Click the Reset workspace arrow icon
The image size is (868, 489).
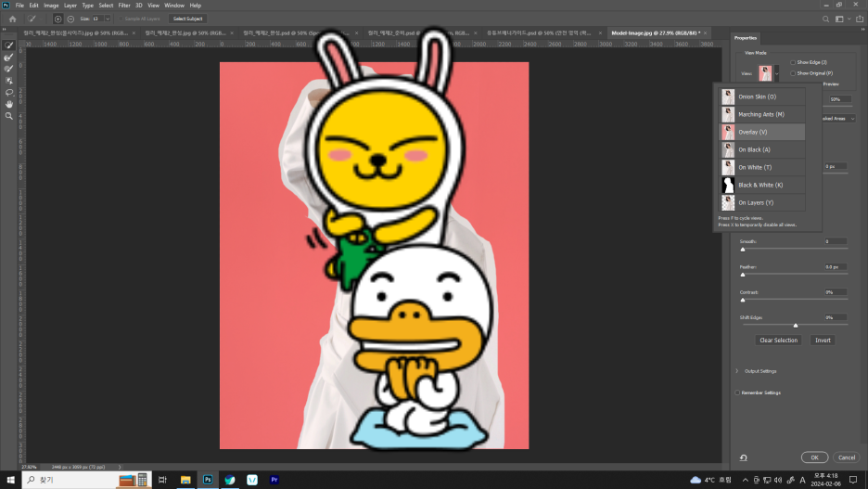tap(744, 457)
